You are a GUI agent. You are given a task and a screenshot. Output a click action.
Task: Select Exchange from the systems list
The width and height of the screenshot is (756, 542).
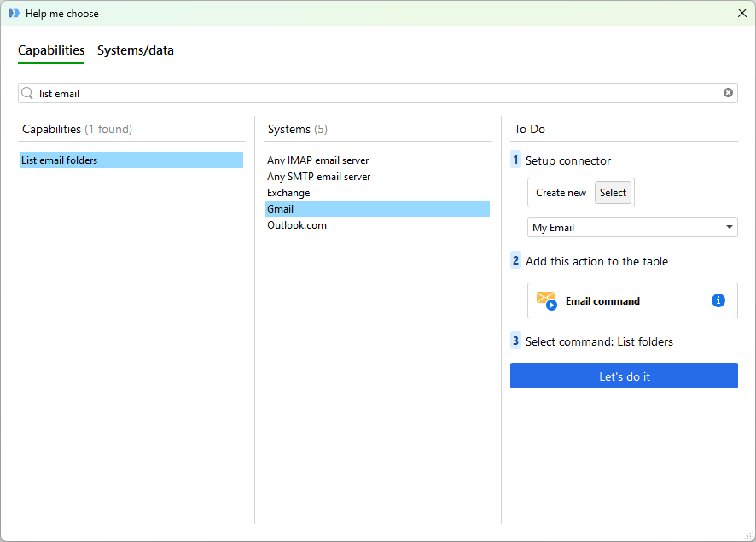pyautogui.click(x=288, y=193)
